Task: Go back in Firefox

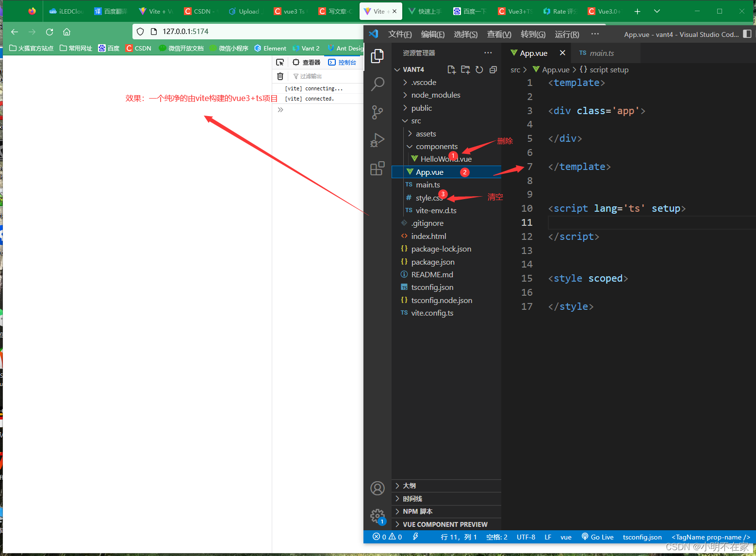Action: point(15,32)
